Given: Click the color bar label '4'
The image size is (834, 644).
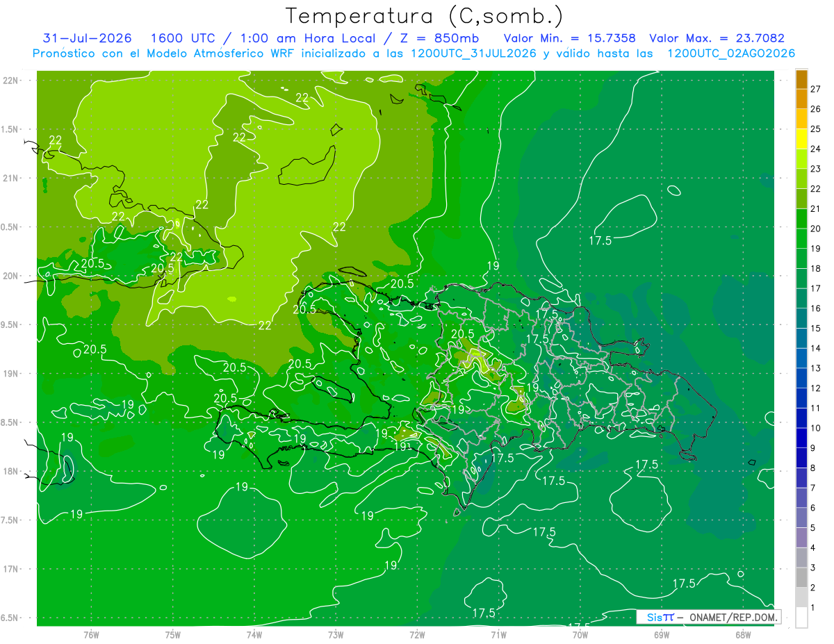Looking at the screenshot, I should (813, 548).
